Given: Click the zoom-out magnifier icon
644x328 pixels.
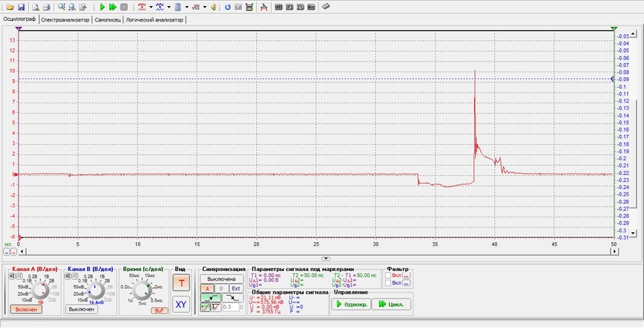Looking at the screenshot, I should click(x=72, y=7).
